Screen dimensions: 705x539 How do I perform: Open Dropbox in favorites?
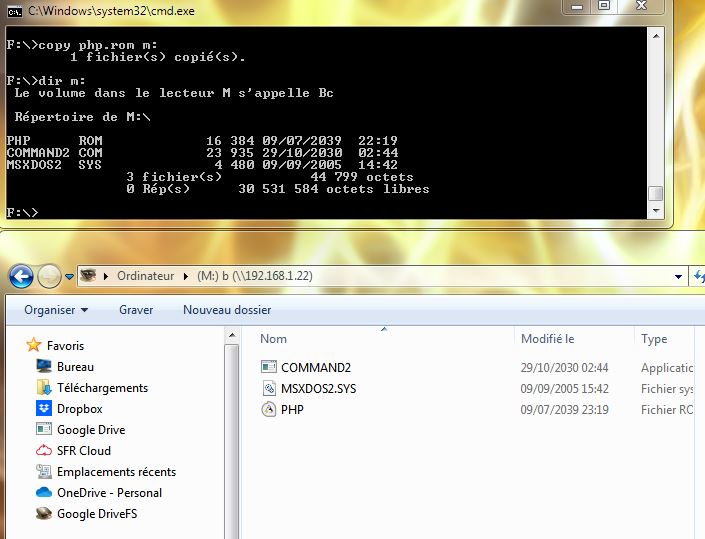tap(80, 409)
